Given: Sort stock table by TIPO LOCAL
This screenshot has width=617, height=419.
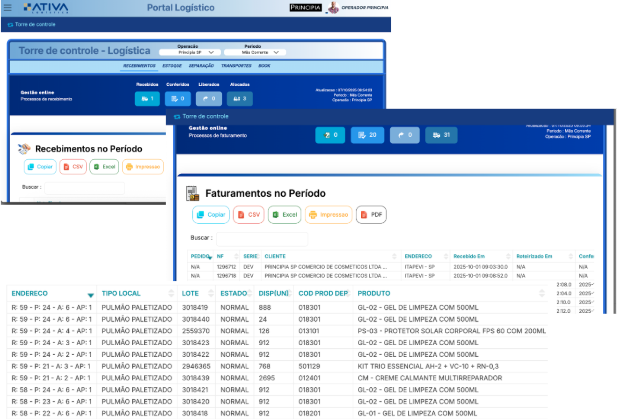Looking at the screenshot, I should (137, 293).
